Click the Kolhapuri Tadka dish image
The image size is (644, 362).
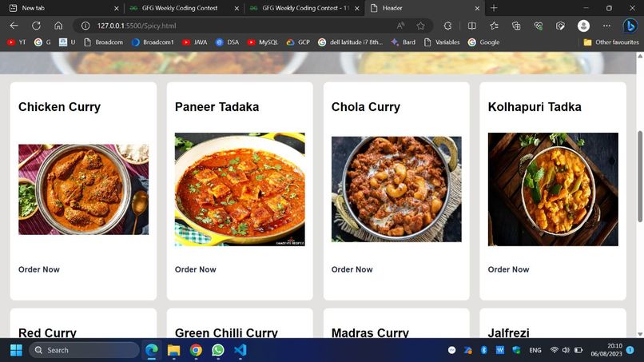click(553, 189)
